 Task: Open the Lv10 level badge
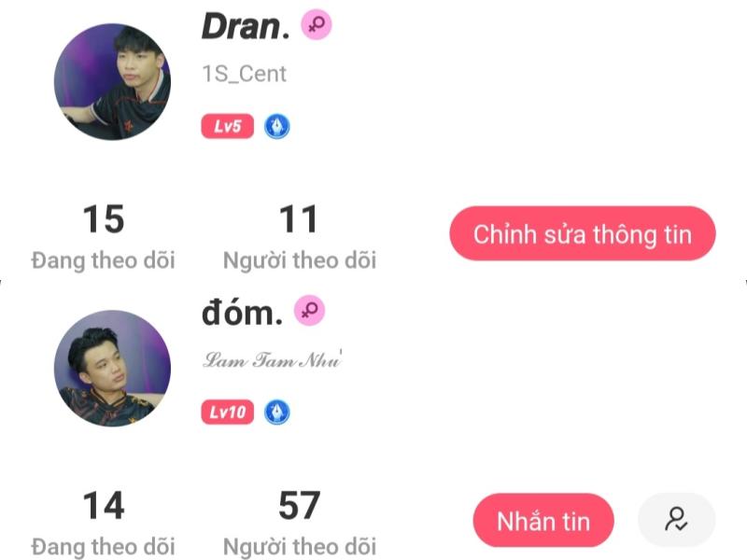pos(227,412)
